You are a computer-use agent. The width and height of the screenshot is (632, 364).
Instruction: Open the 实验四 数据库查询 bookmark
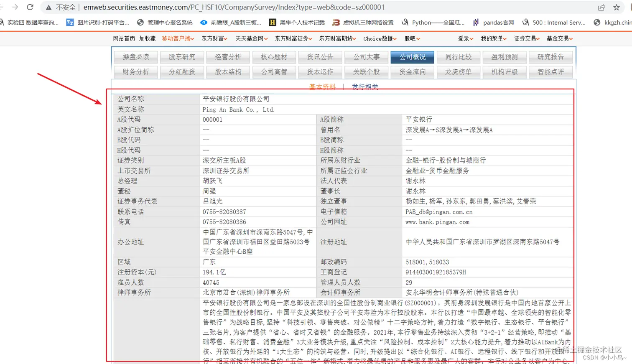click(29, 23)
